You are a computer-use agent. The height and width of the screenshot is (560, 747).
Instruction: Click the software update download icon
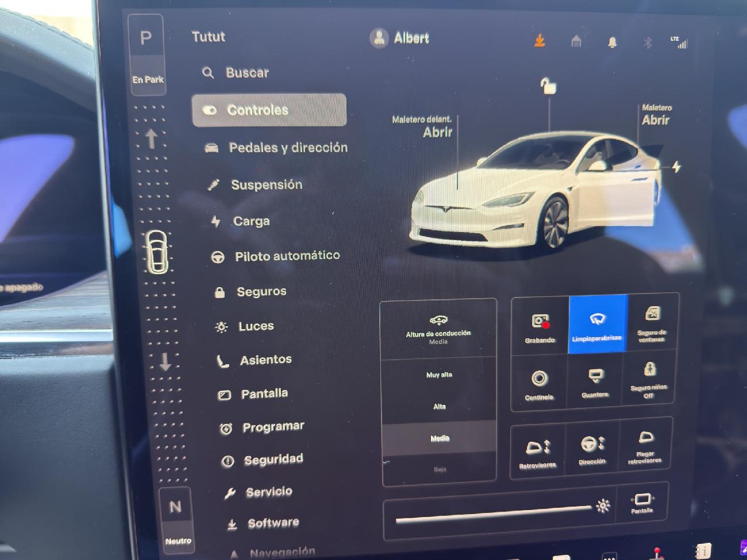pos(540,41)
